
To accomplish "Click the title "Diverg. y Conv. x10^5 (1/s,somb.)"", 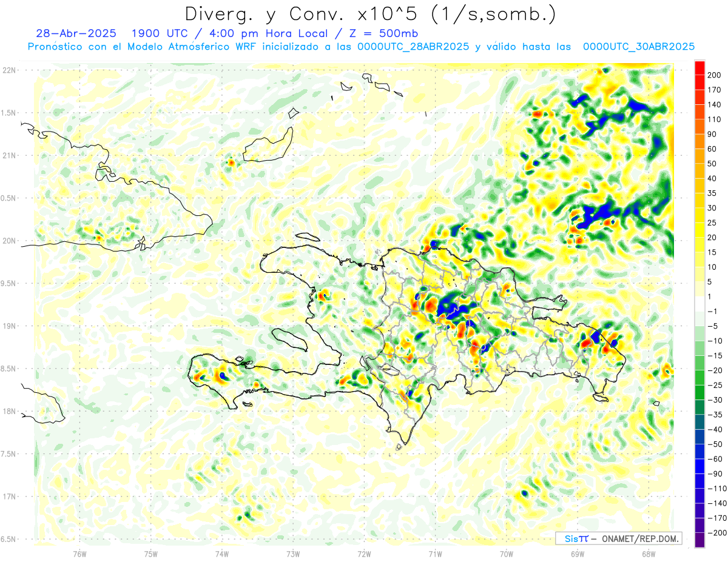I will (x=370, y=13).
